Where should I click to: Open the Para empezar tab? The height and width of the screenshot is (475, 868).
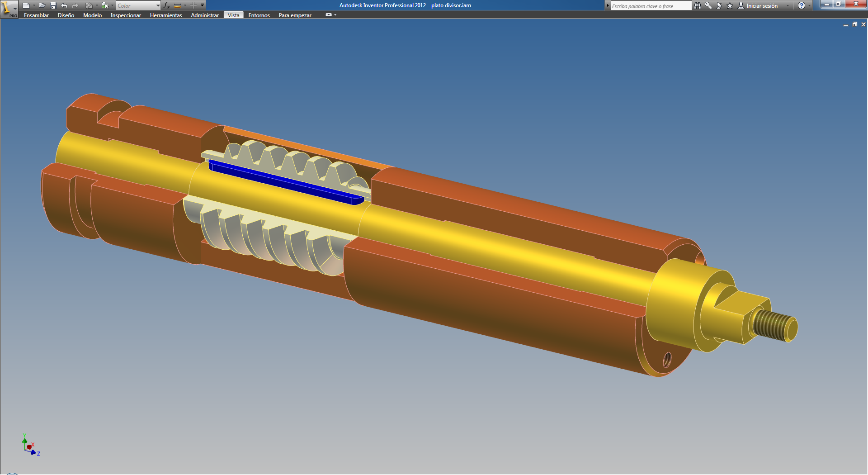coord(295,15)
